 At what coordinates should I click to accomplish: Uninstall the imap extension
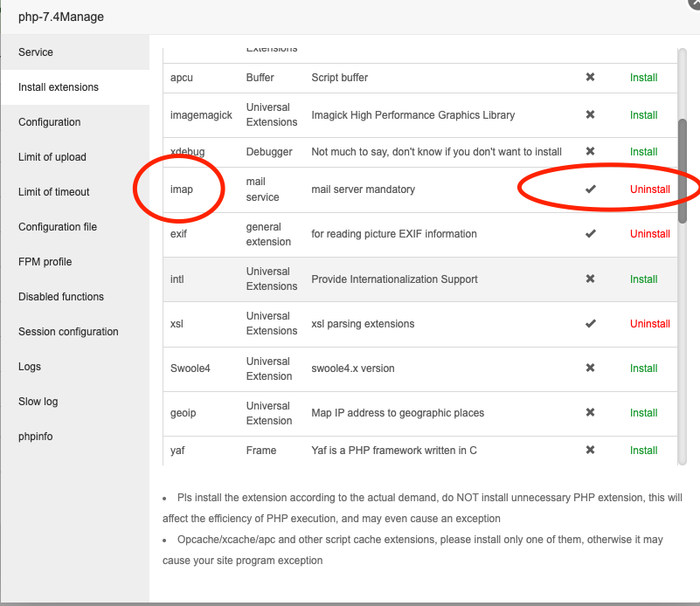(x=649, y=189)
